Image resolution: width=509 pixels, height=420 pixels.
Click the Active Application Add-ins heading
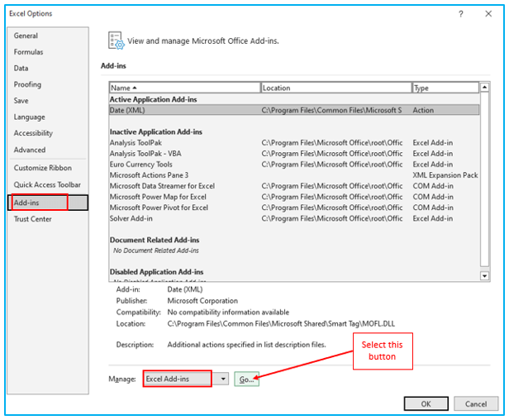153,99
